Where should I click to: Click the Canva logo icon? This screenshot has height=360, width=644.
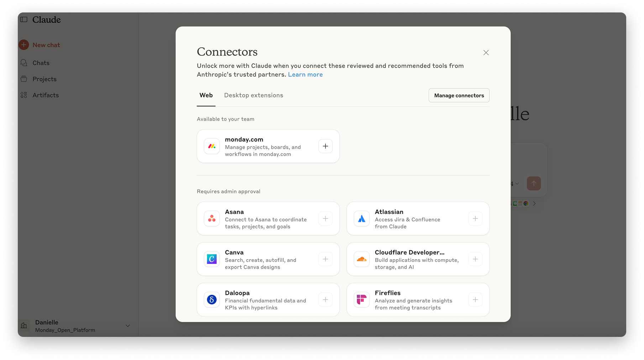point(212,259)
